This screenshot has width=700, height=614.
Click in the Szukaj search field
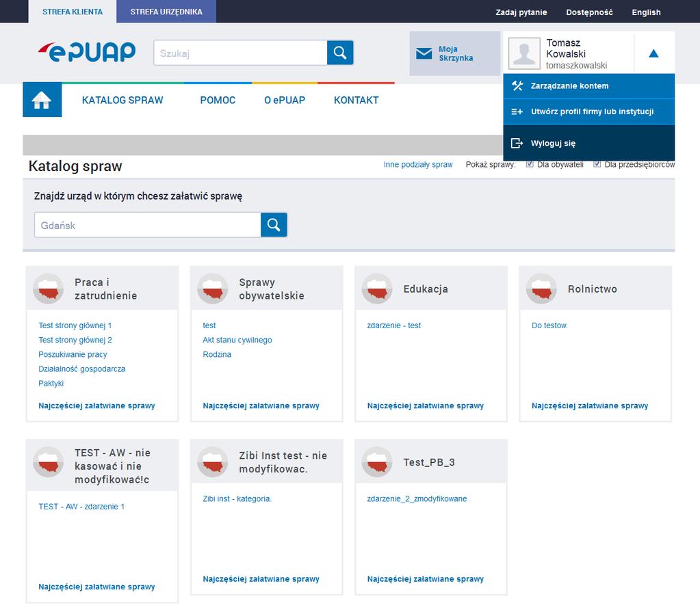click(x=240, y=53)
